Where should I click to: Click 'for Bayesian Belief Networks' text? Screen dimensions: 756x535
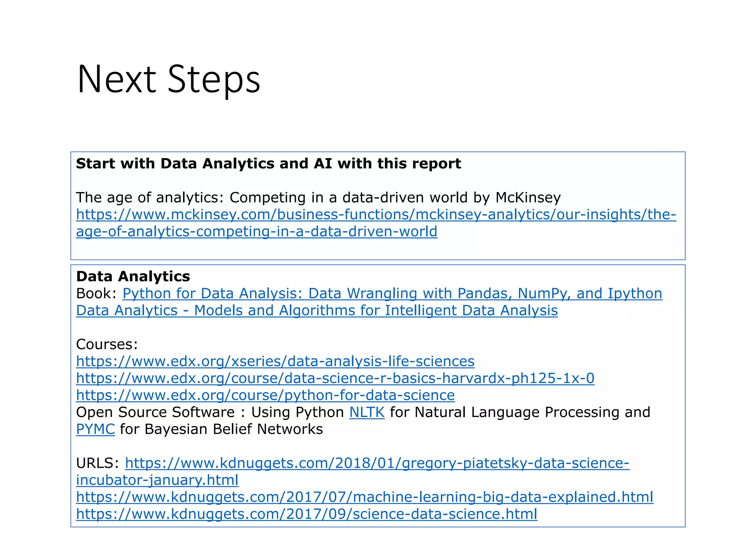click(221, 429)
